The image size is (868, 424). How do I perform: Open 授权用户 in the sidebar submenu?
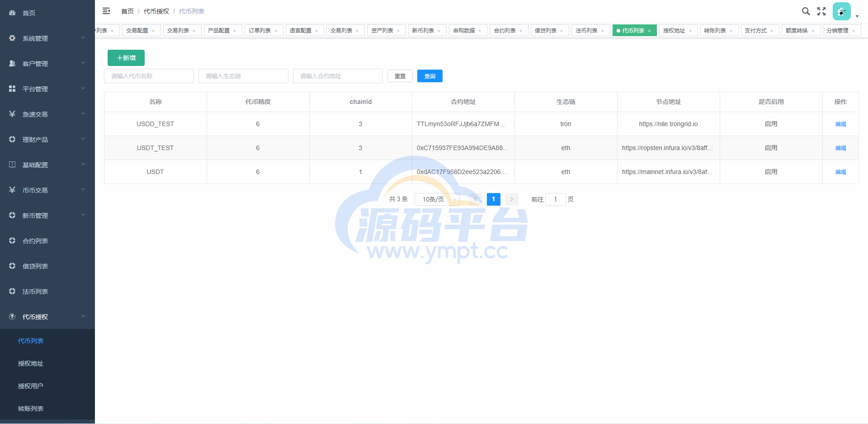pos(31,386)
